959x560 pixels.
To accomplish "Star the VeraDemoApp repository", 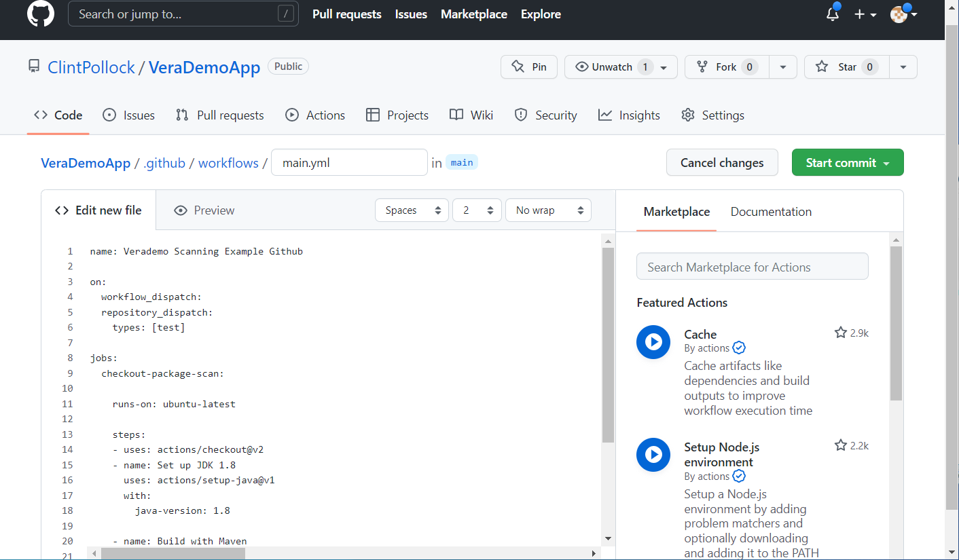I will [x=846, y=67].
